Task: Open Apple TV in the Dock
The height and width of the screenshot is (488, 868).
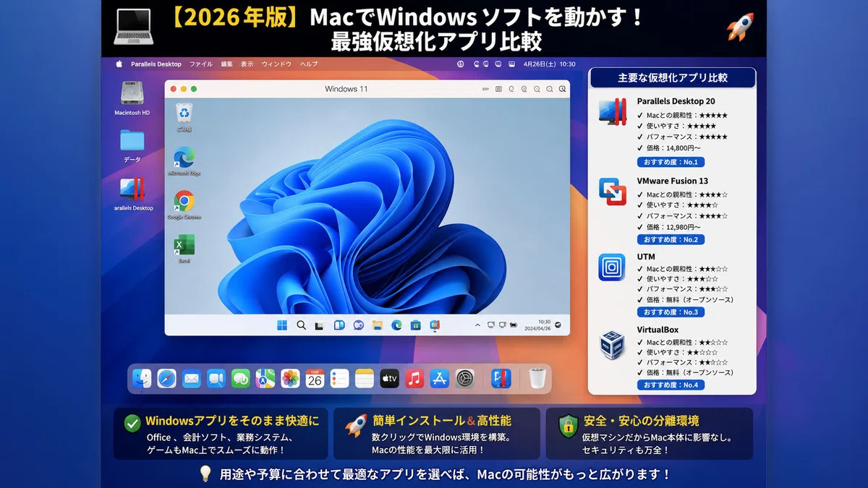Action: click(x=389, y=378)
